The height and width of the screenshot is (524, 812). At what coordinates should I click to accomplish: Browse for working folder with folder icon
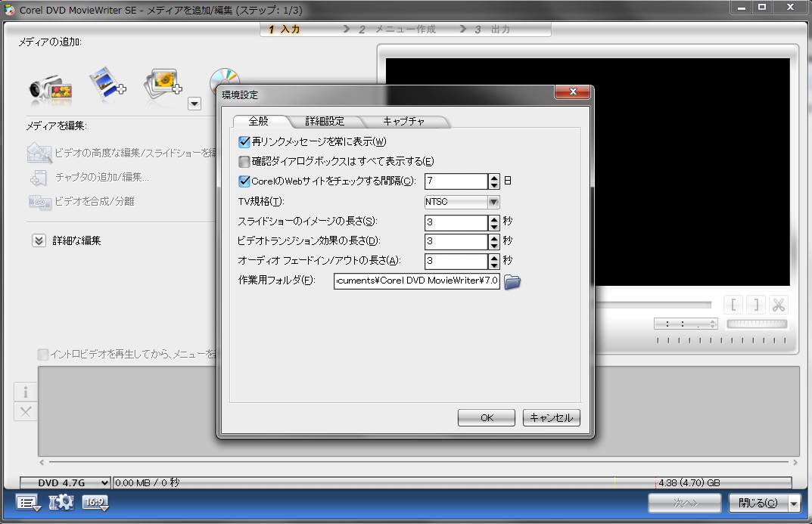512,281
